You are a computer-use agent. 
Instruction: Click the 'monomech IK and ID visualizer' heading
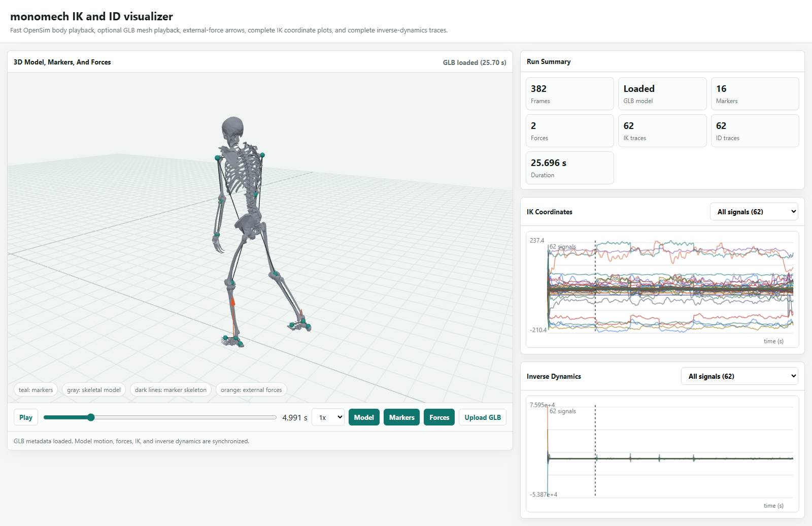[x=91, y=16]
